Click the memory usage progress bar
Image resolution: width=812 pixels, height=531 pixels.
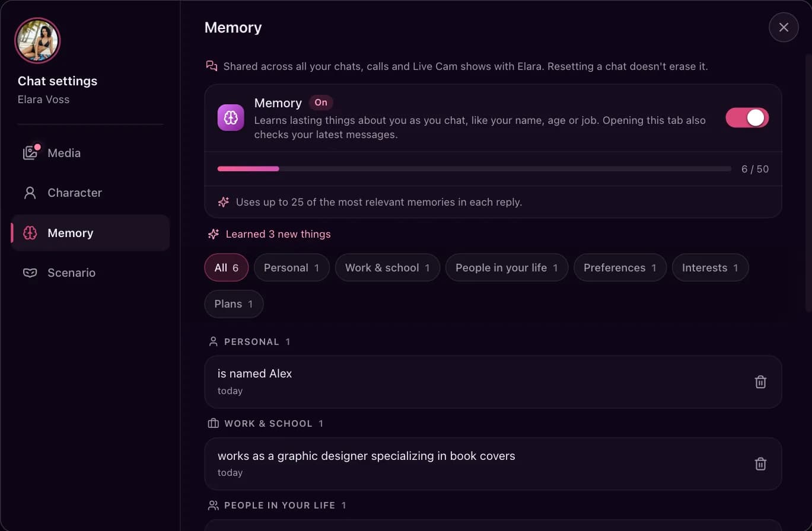point(475,169)
